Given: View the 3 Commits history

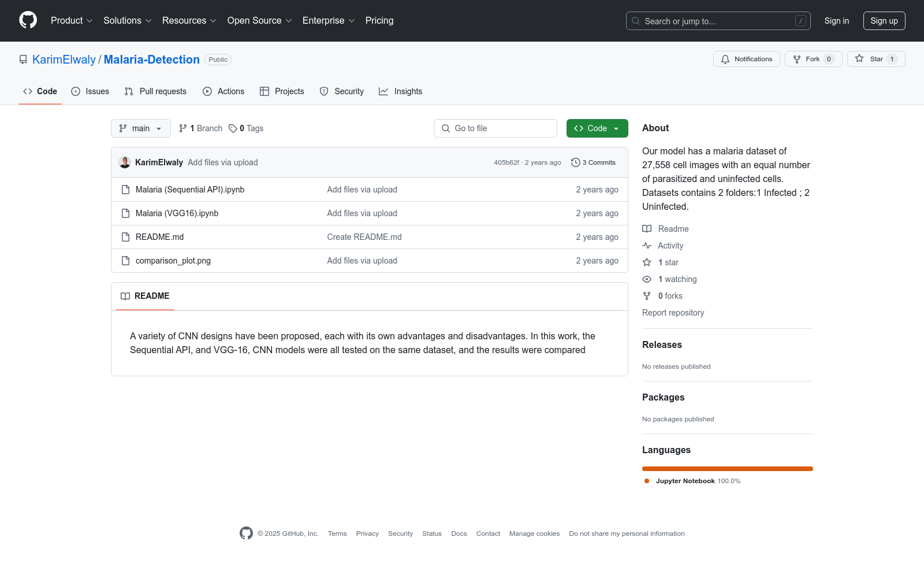Looking at the screenshot, I should [x=593, y=162].
